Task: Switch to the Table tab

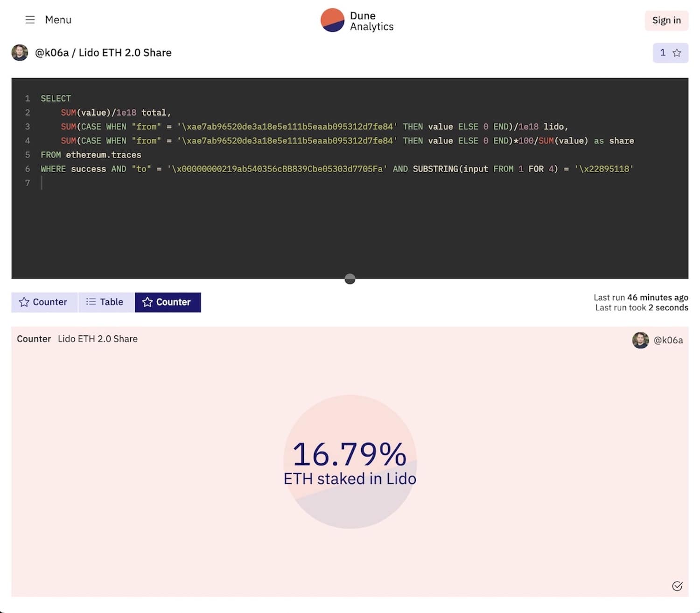Action: point(105,302)
